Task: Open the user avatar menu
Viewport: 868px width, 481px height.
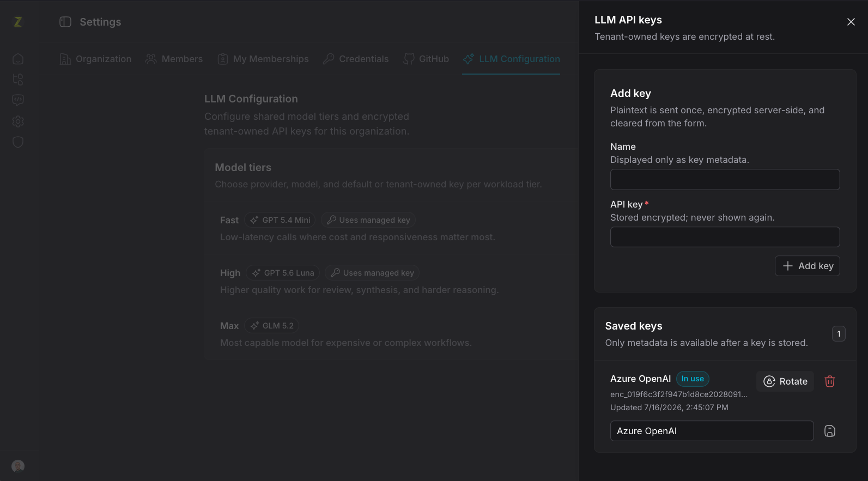Action: tap(18, 466)
